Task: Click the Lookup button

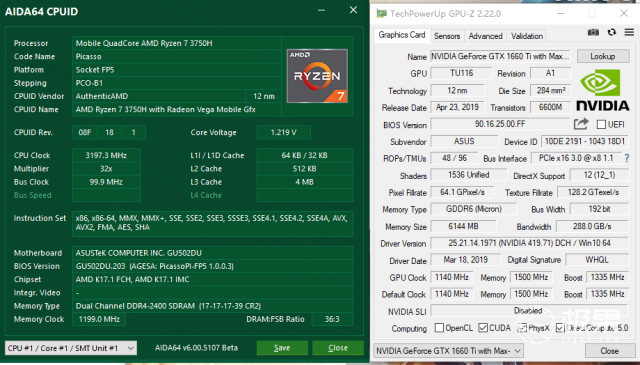Action: point(603,56)
